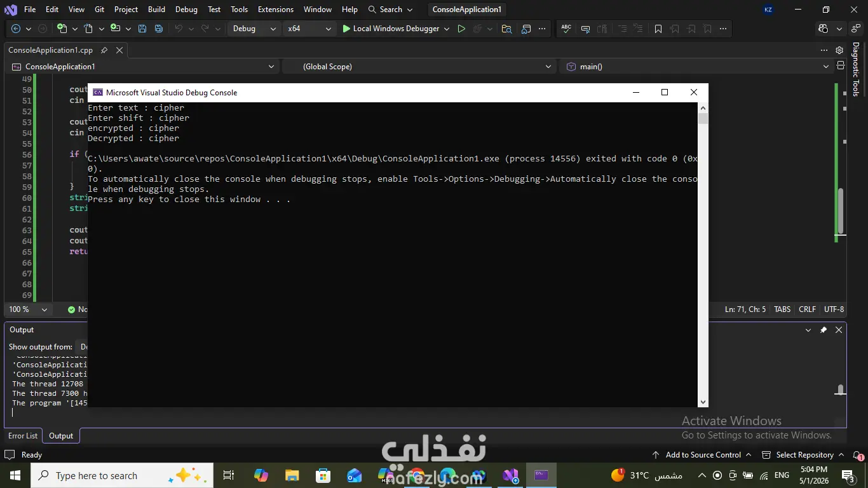868x488 pixels.
Task: Open the Window menu
Action: [x=318, y=10]
